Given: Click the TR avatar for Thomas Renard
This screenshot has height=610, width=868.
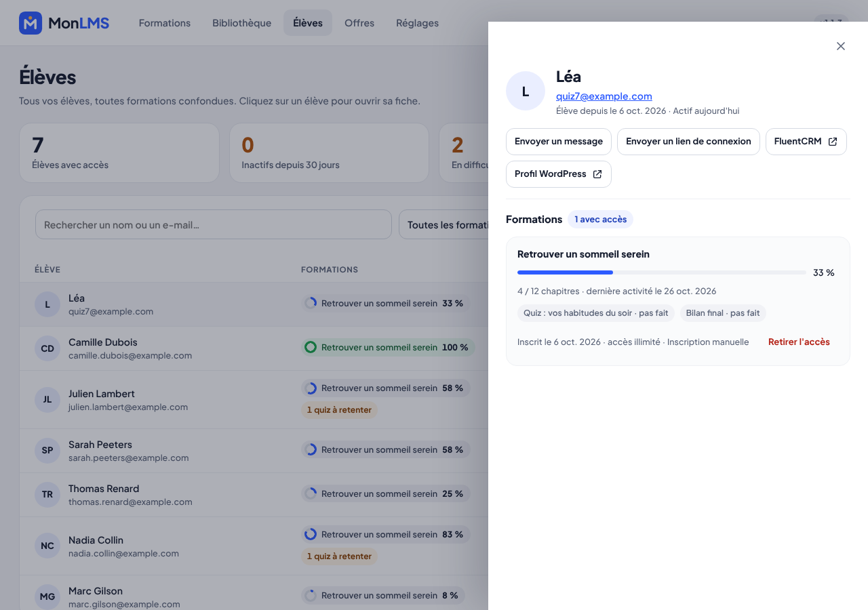Looking at the screenshot, I should click(47, 495).
